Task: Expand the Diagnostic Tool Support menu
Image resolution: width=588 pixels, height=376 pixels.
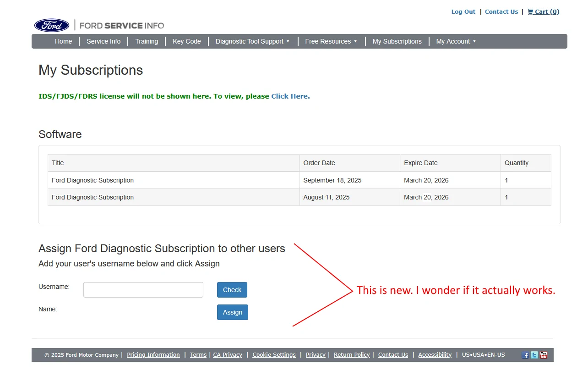Action: tap(252, 41)
